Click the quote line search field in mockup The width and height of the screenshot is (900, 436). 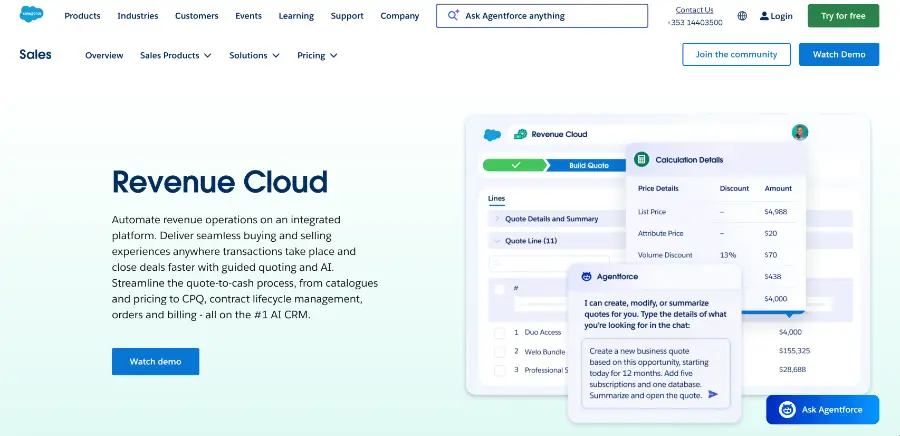548,263
